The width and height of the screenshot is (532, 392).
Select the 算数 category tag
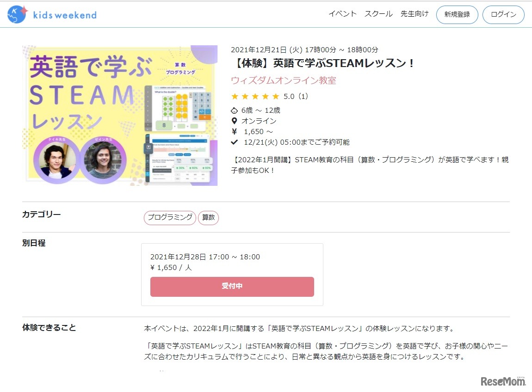(208, 217)
